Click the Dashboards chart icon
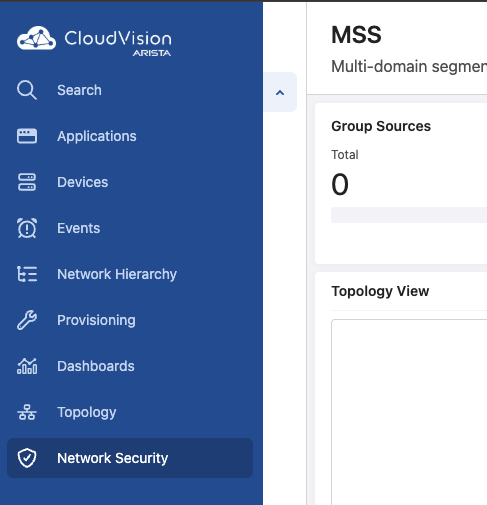The height and width of the screenshot is (505, 487). (x=27, y=366)
